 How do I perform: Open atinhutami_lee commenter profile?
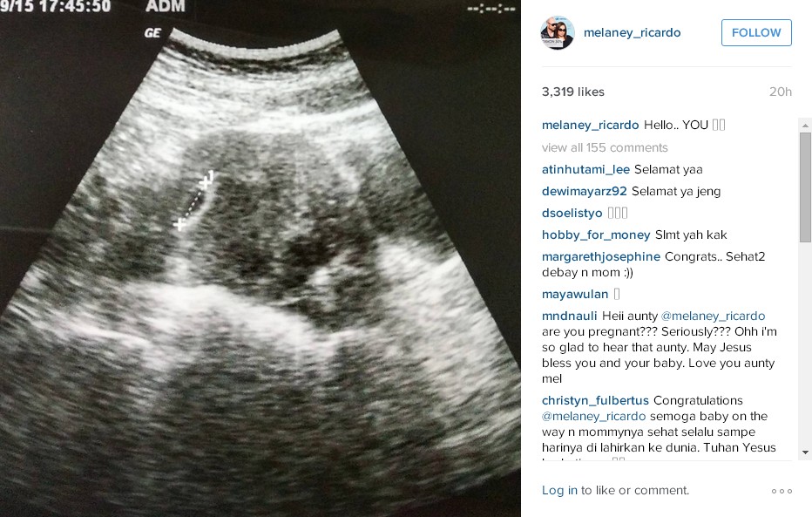(585, 169)
